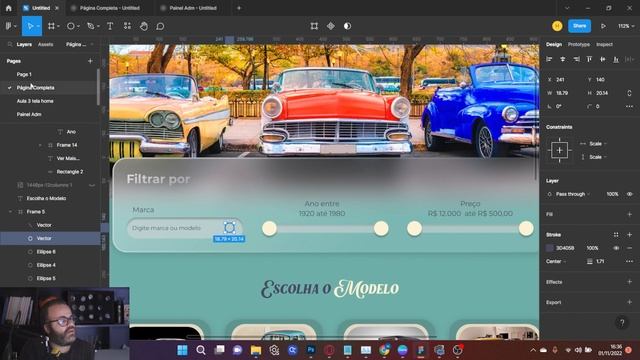Image resolution: width=640 pixels, height=360 pixels.
Task: Select the Pen tool
Action: (91, 26)
